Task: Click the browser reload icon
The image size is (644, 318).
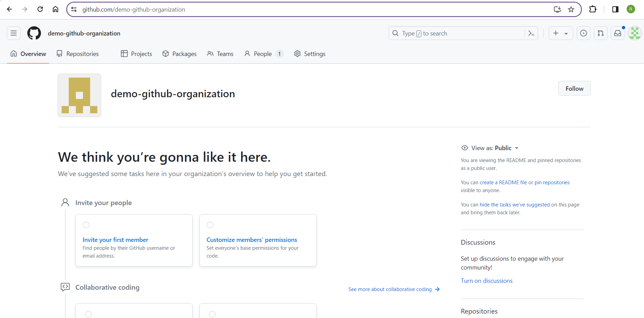Action: pyautogui.click(x=40, y=9)
